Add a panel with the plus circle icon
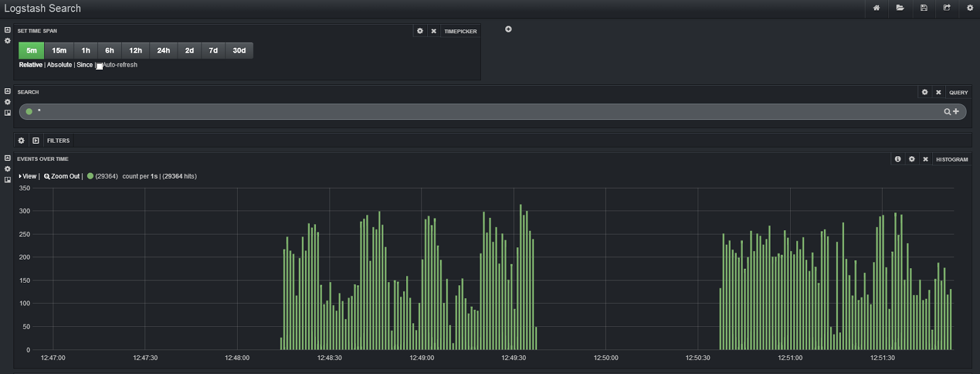 coord(508,29)
